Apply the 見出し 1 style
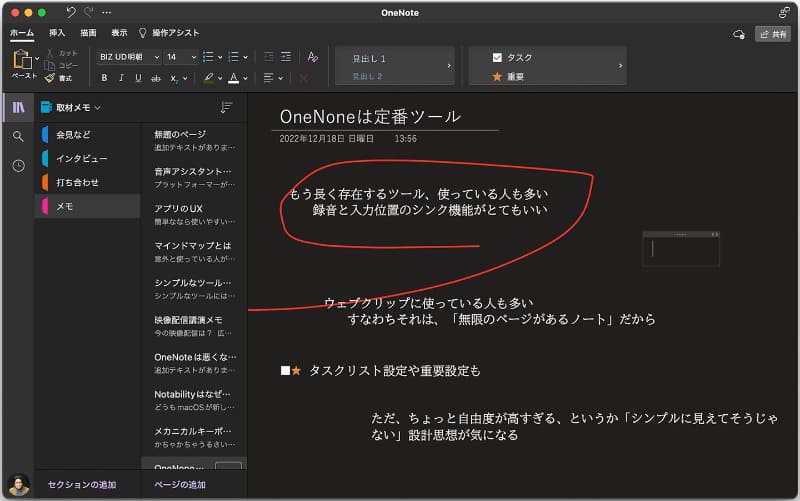800x501 pixels. 369,59
